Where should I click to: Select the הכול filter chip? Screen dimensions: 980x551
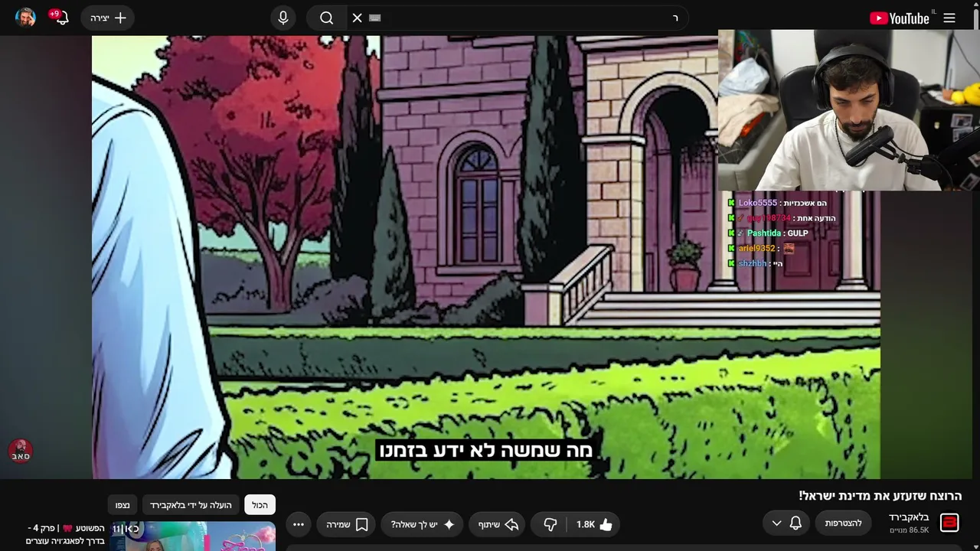pyautogui.click(x=260, y=505)
